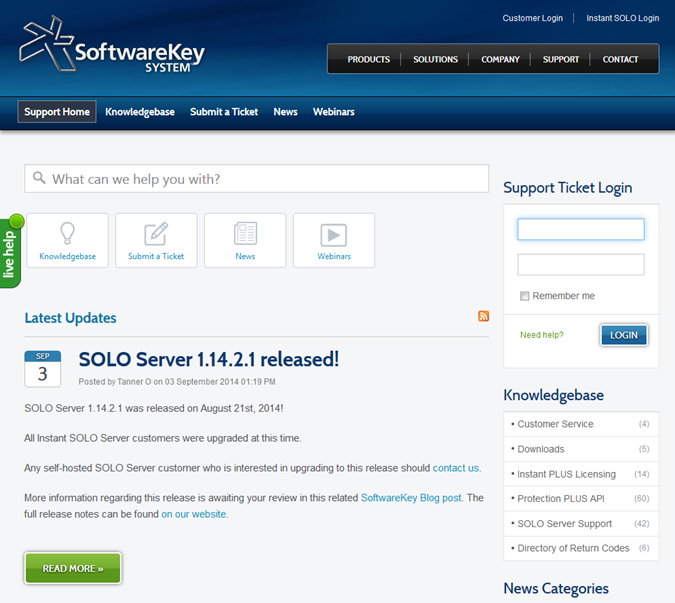Click the Instant SOLO Login link
This screenshot has width=675, height=603.
tap(622, 18)
